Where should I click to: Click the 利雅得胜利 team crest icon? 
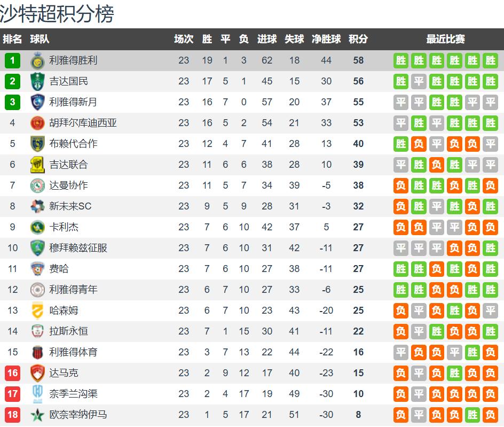pos(37,60)
